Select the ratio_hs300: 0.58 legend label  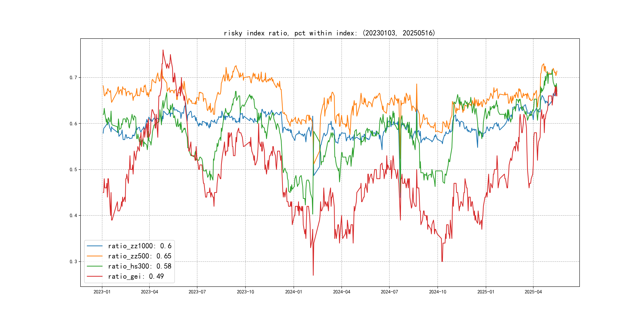pyautogui.click(x=140, y=266)
